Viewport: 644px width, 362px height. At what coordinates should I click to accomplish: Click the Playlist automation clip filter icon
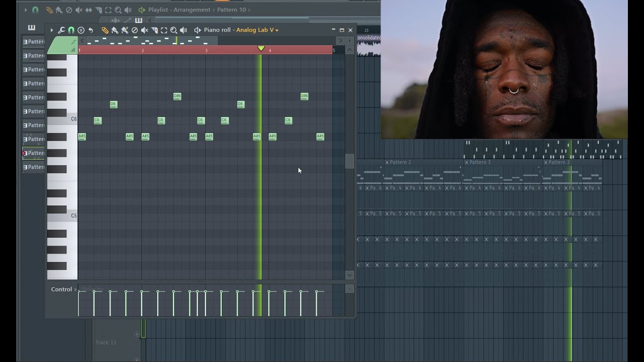128,20
